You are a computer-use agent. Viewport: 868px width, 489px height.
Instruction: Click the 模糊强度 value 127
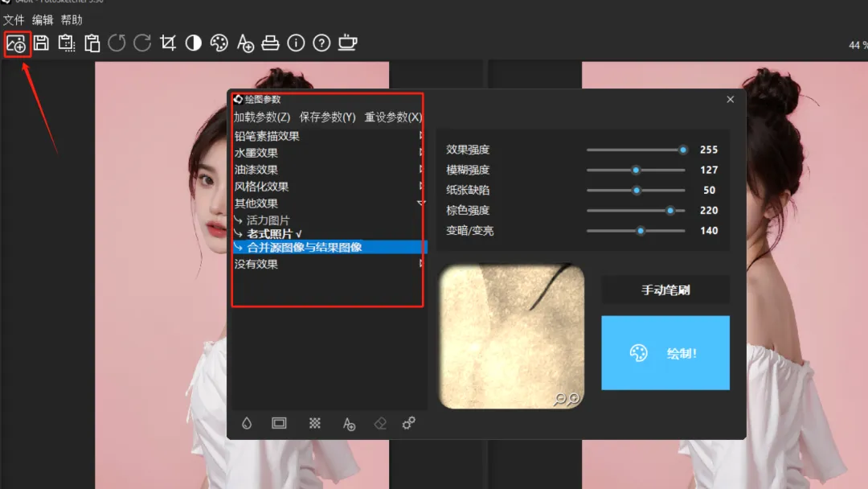pos(709,170)
